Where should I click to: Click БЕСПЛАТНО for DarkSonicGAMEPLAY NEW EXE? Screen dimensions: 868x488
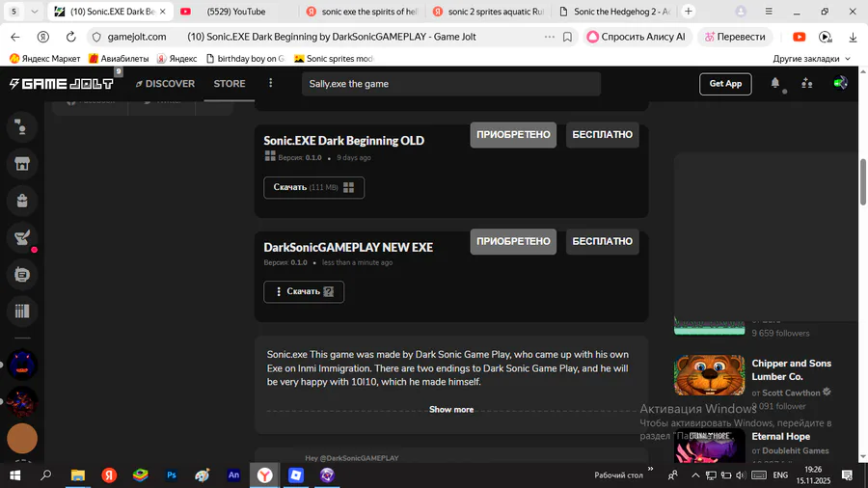tap(602, 241)
